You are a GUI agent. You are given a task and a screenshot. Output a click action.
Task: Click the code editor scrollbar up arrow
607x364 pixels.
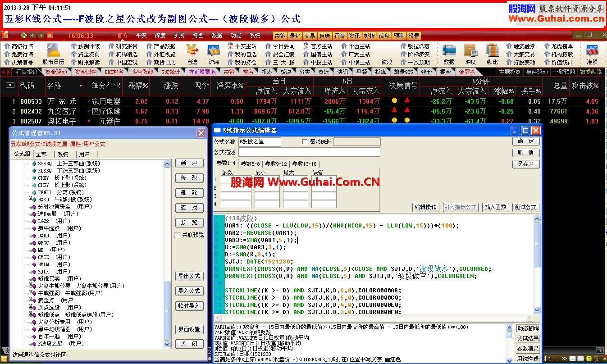[x=537, y=219]
